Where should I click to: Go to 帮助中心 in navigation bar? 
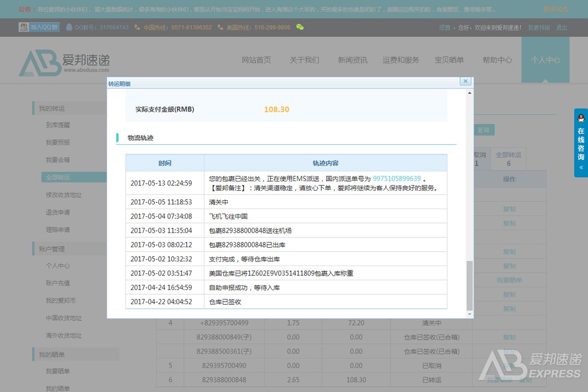pos(497,60)
